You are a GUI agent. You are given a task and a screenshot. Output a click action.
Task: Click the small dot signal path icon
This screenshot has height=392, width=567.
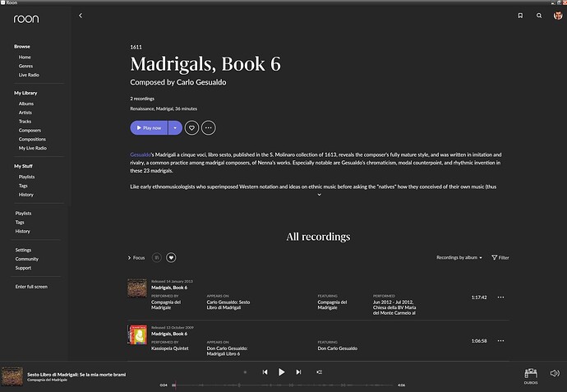coord(245,371)
